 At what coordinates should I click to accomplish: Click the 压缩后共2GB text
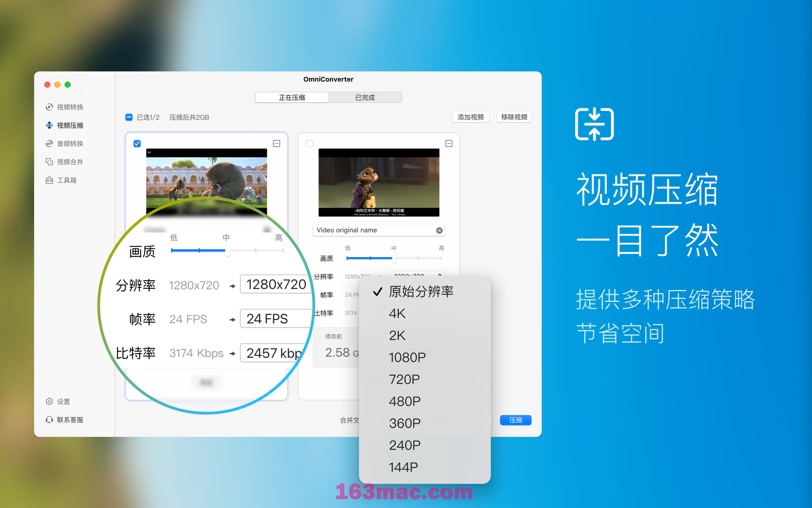pyautogui.click(x=189, y=117)
